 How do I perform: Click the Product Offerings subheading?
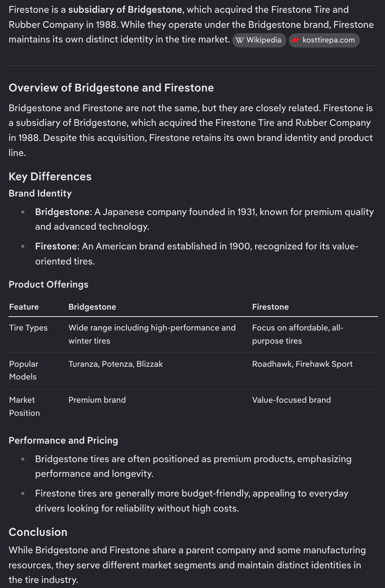49,284
